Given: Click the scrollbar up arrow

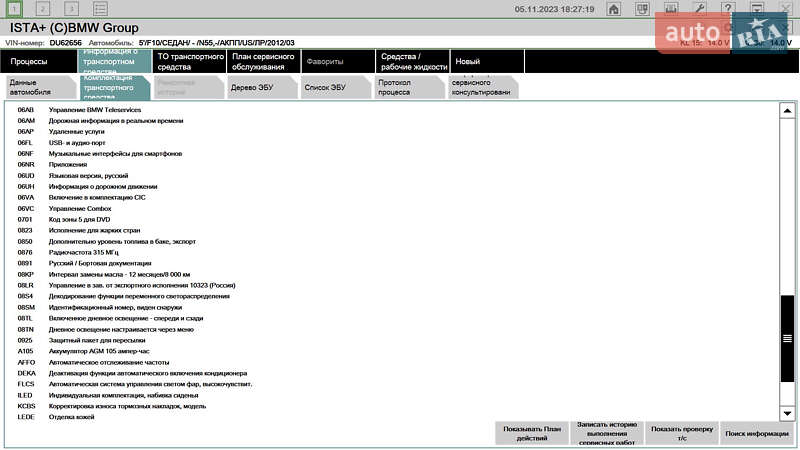Looking at the screenshot, I should click(787, 108).
